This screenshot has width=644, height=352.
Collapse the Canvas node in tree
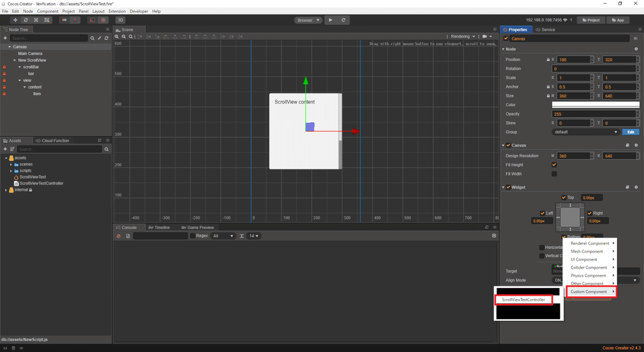coord(9,47)
